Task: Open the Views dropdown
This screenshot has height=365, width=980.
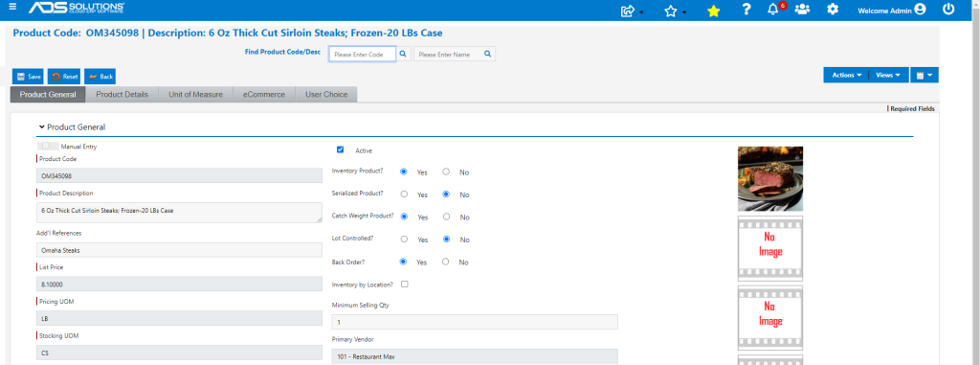Action: coord(887,75)
